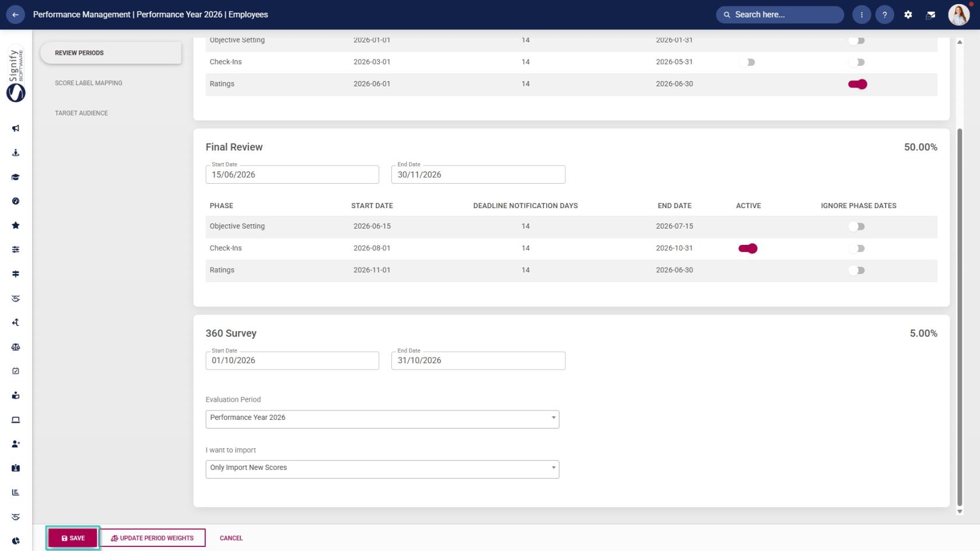Viewport: 980px width, 551px height.
Task: Toggle Ignore Phase Dates for Check-Ins ending 2026-10-31
Action: tap(857, 248)
